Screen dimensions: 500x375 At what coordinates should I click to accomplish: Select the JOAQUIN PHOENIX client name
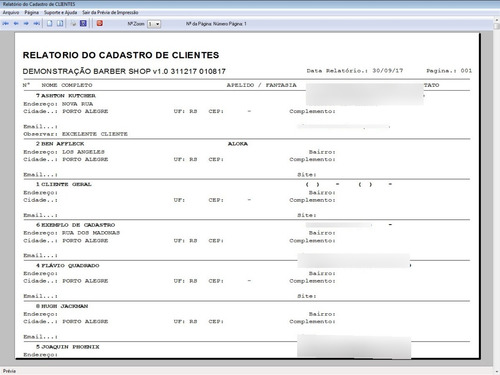click(x=70, y=347)
